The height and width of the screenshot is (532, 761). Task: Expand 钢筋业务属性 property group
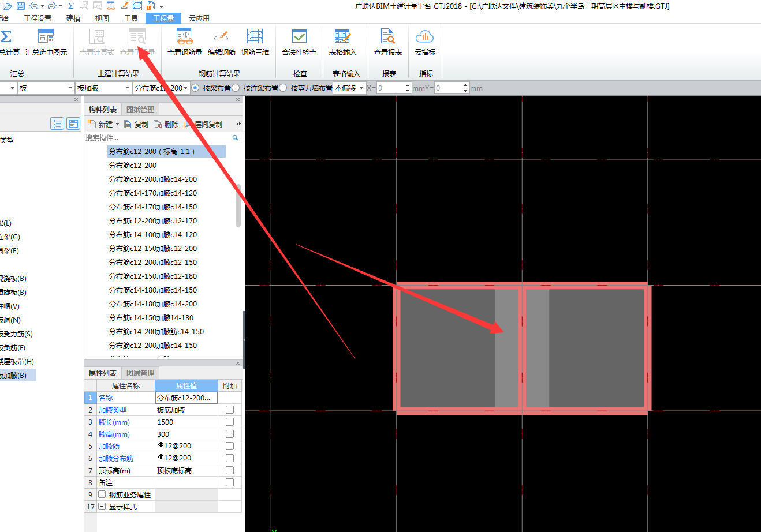click(102, 494)
